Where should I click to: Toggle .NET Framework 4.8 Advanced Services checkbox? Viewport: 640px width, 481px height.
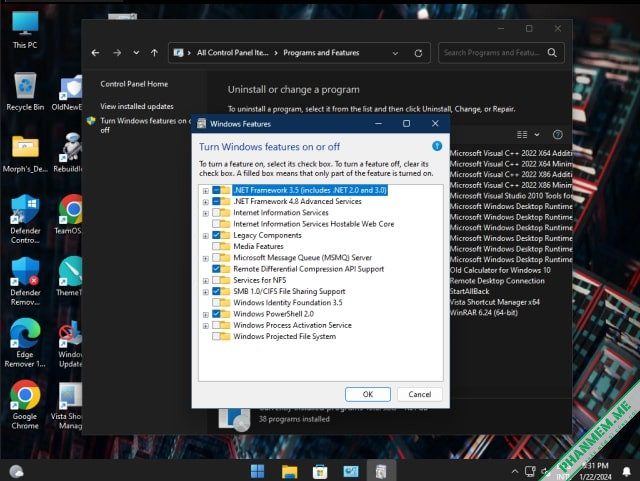[x=216, y=201]
